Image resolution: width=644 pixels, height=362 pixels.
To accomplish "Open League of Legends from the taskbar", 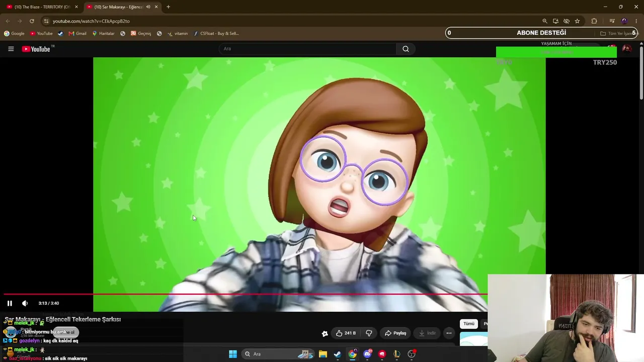I will tap(397, 354).
